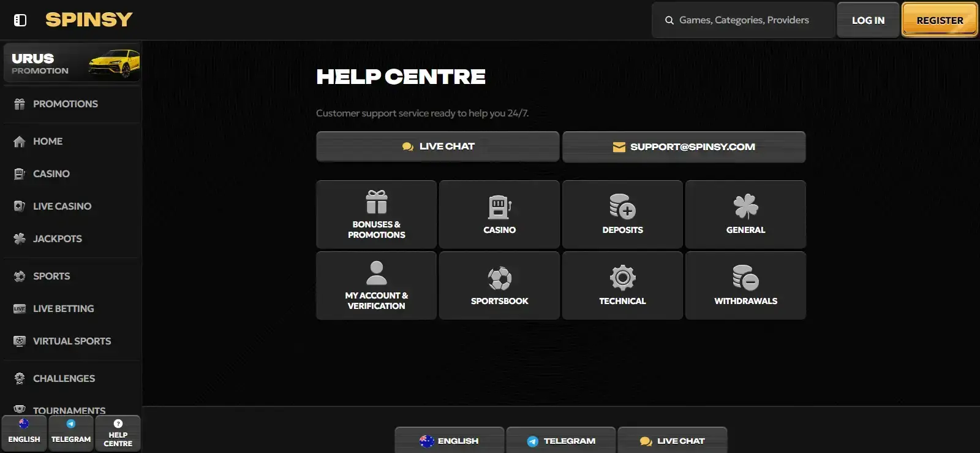
Task: Open the Bonuses & Promotions help category
Action: click(377, 215)
